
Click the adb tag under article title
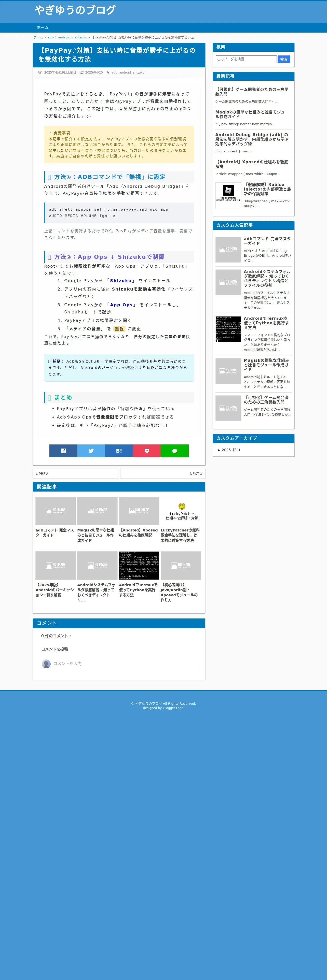(114, 72)
